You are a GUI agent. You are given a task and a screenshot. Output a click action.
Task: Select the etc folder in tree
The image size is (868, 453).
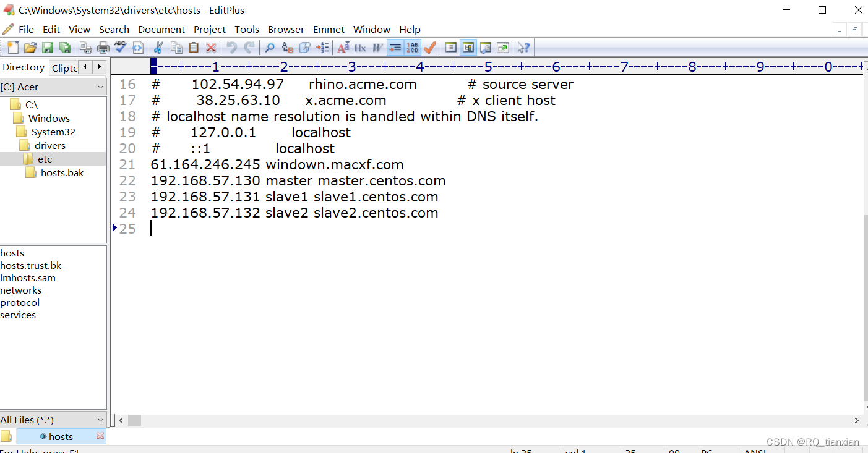click(x=45, y=159)
